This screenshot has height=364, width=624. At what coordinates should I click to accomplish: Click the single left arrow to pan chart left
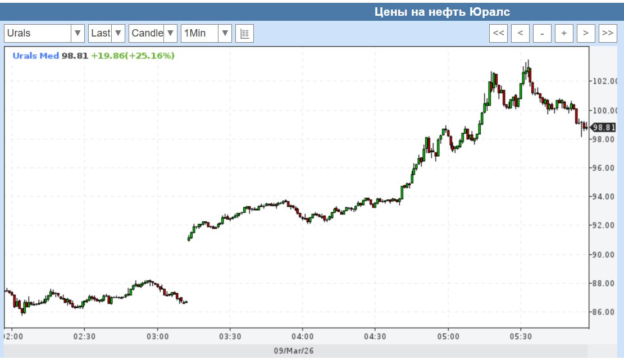pos(521,33)
